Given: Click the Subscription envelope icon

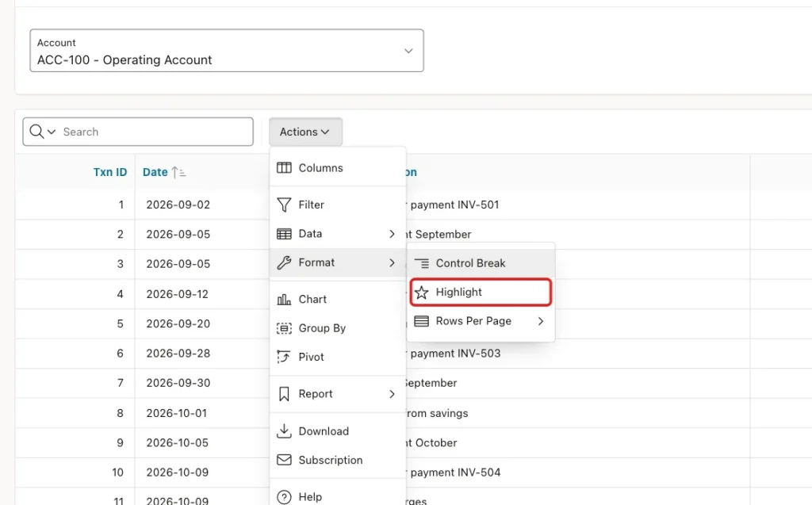Looking at the screenshot, I should point(284,460).
